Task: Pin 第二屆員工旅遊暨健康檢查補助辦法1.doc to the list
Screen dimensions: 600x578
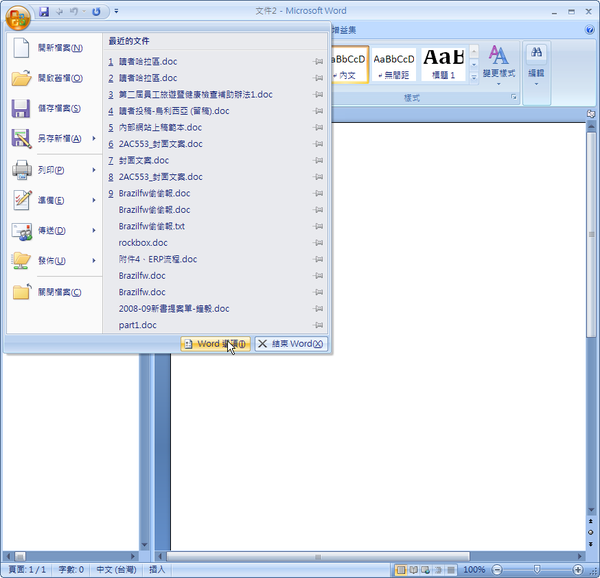Action: 318,94
